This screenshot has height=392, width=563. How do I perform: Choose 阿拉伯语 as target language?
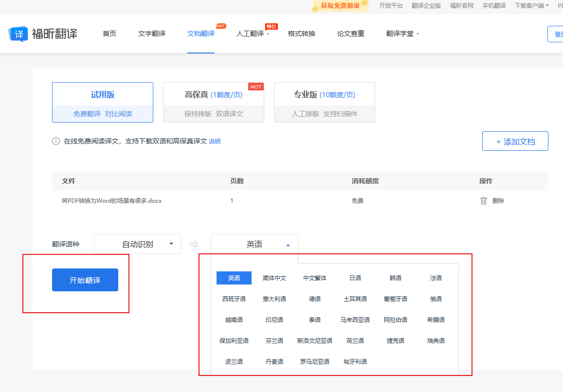[395, 320]
